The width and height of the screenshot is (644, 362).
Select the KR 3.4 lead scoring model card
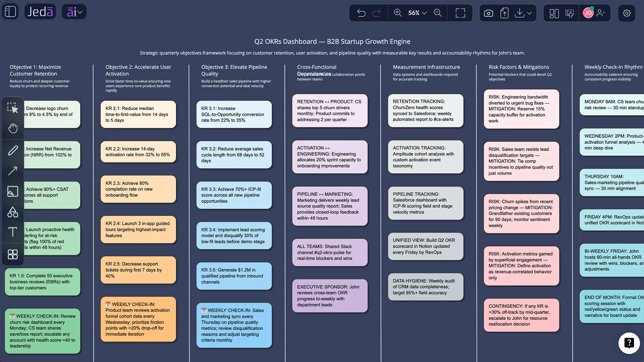pyautogui.click(x=234, y=236)
